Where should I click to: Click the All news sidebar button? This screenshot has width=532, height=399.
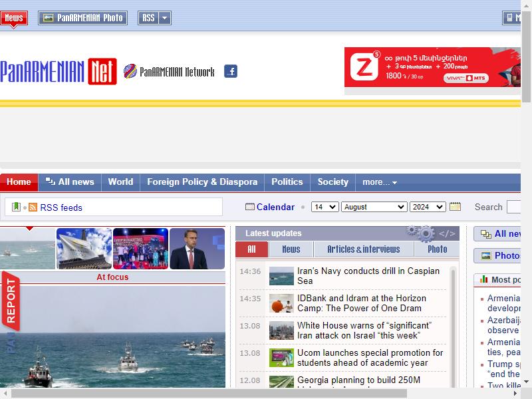497,234
